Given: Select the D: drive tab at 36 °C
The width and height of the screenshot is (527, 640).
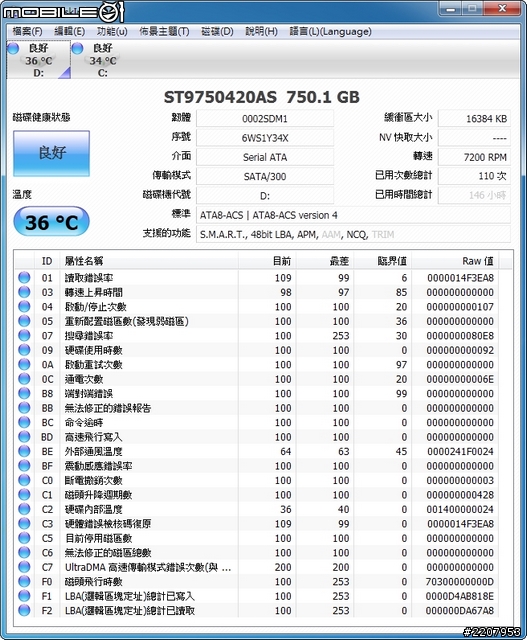Looking at the screenshot, I should click(x=39, y=60).
